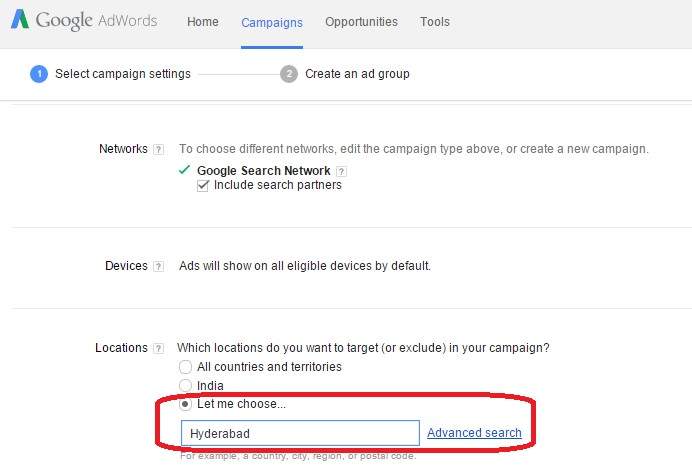Click step 1 circle icon

click(x=39, y=74)
